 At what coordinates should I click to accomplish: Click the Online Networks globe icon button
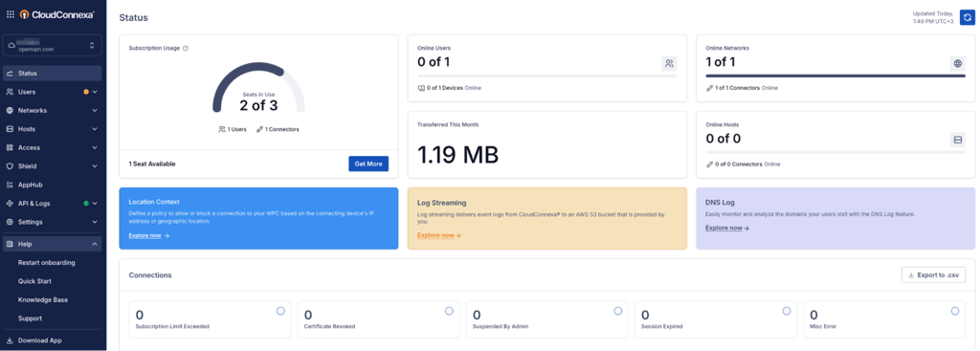(957, 63)
